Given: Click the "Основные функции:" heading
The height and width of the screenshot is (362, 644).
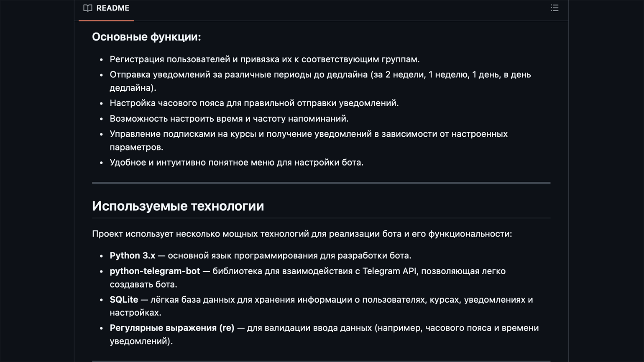Looking at the screenshot, I should 146,37.
